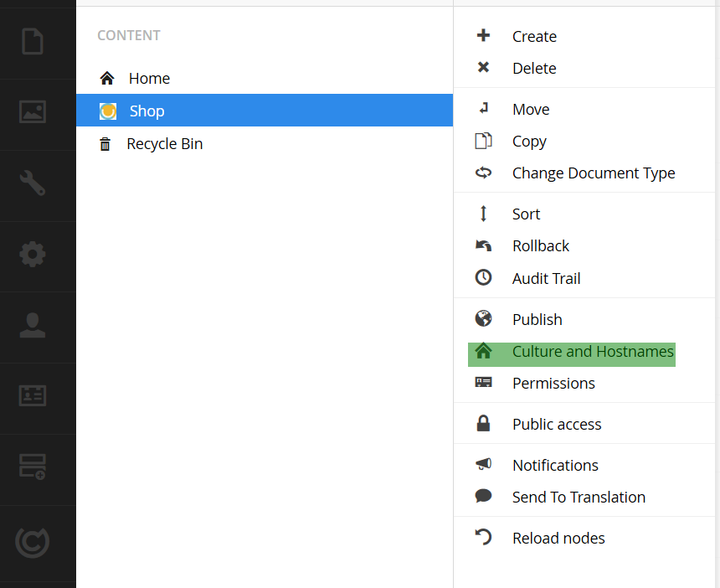Image resolution: width=720 pixels, height=588 pixels.
Task: Open the Developer gear icon in sidebar
Action: [x=33, y=254]
